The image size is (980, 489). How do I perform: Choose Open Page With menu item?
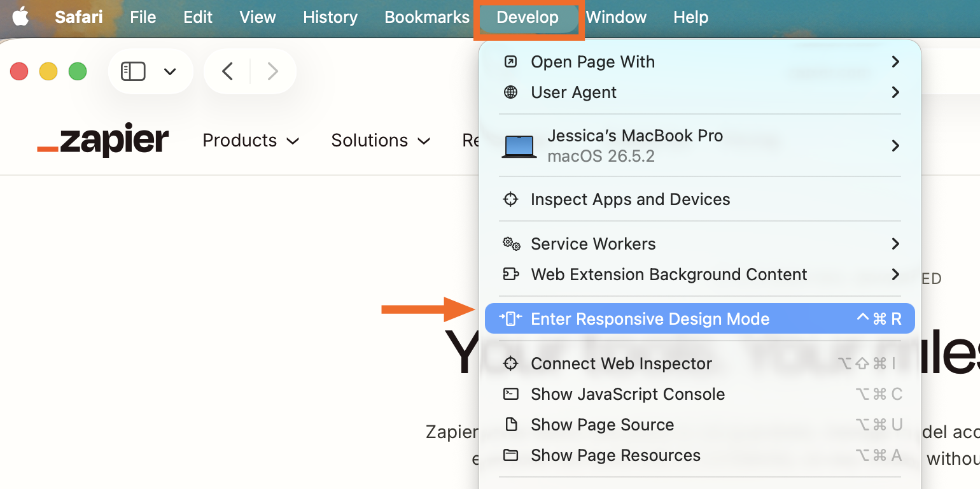(x=700, y=62)
